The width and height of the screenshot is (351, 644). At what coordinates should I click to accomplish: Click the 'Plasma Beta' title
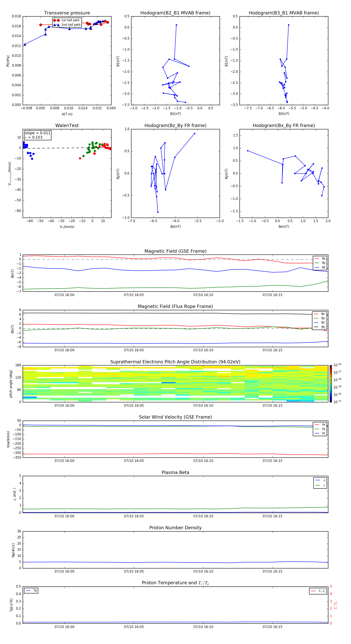175,472
